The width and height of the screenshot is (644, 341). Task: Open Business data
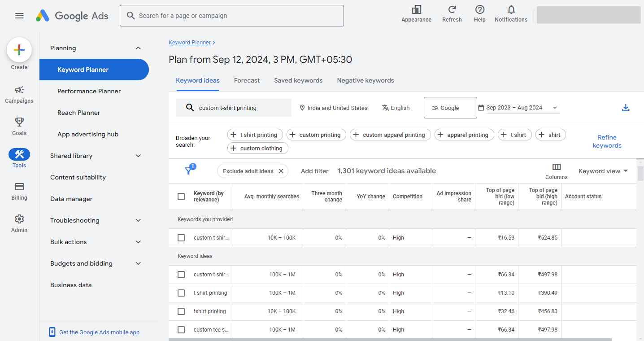click(71, 285)
